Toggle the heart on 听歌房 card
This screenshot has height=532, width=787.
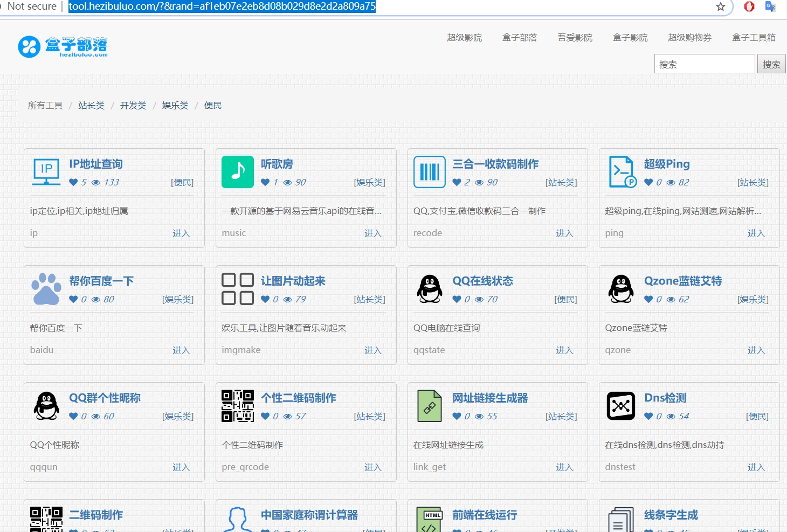click(265, 182)
